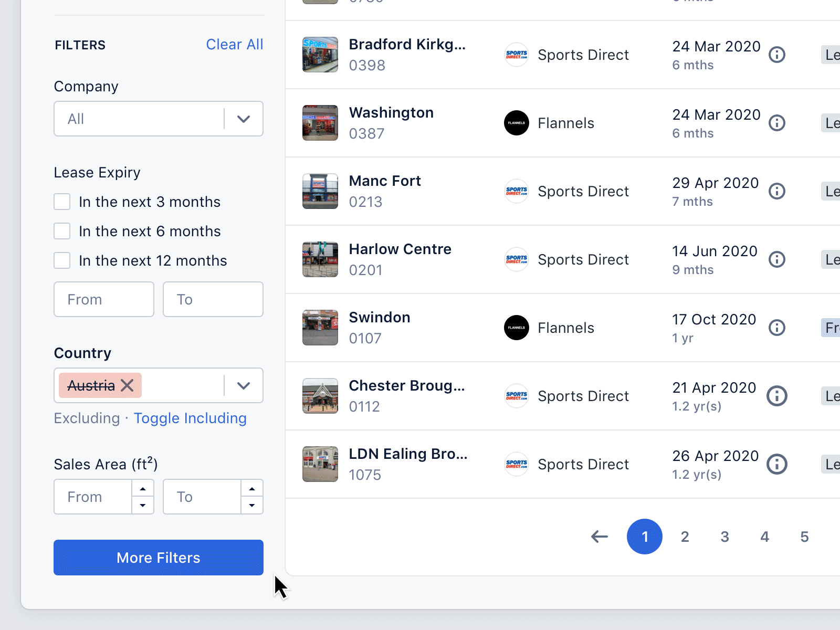The image size is (840, 630).
Task: Expand the Country dropdown chevron
Action: [x=243, y=385]
